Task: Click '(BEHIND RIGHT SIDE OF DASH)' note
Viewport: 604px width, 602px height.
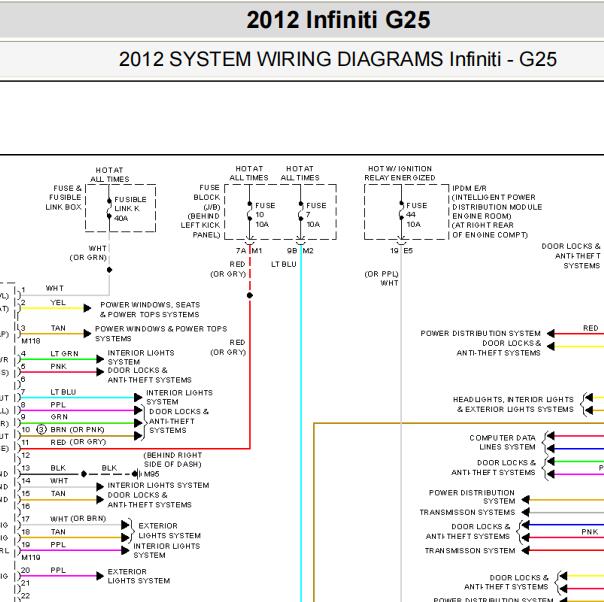Action: (173, 459)
